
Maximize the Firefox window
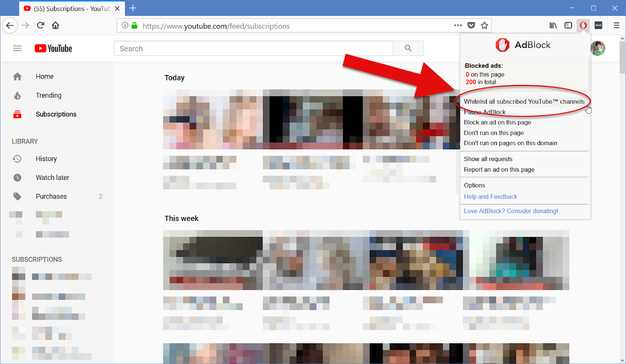(x=594, y=8)
